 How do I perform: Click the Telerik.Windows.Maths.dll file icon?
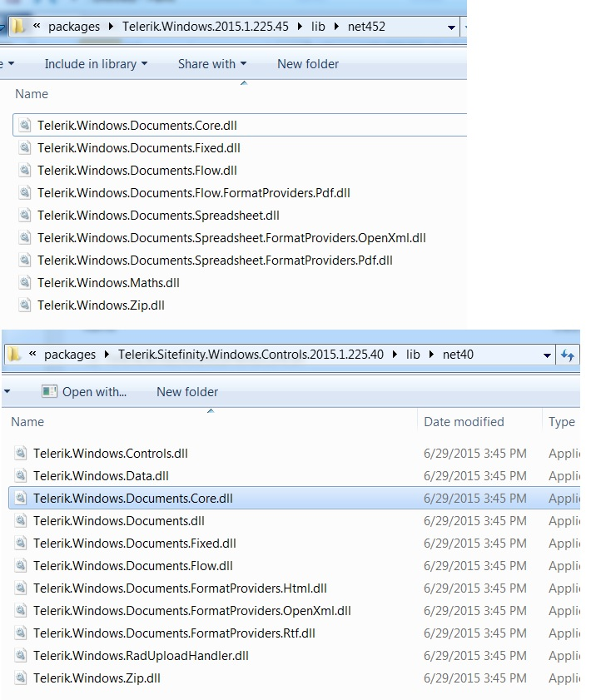pyautogui.click(x=25, y=283)
